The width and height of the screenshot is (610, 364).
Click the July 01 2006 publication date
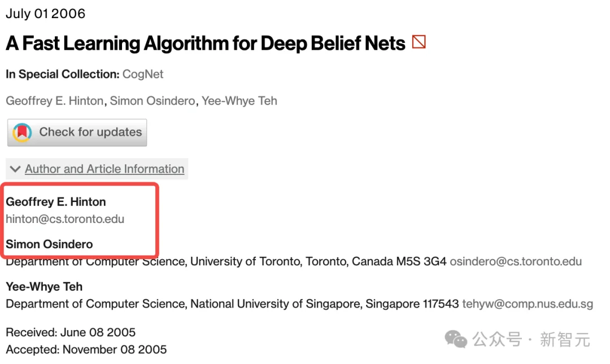click(x=45, y=14)
